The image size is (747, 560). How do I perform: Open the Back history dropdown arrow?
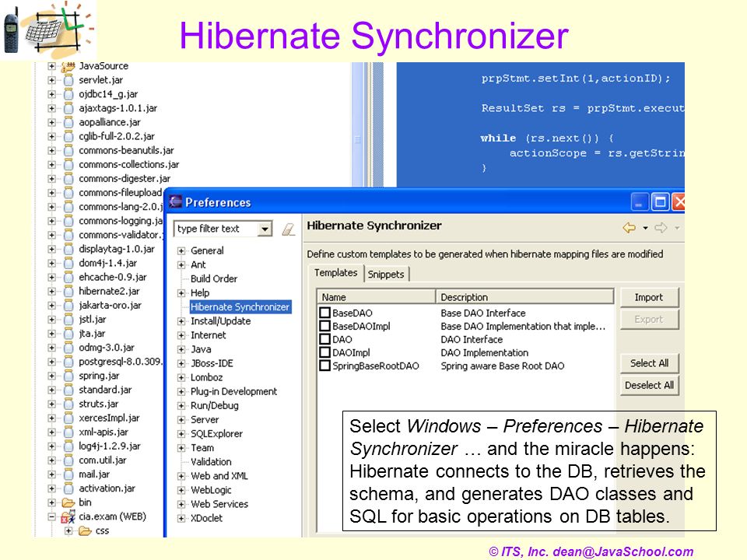tap(646, 228)
